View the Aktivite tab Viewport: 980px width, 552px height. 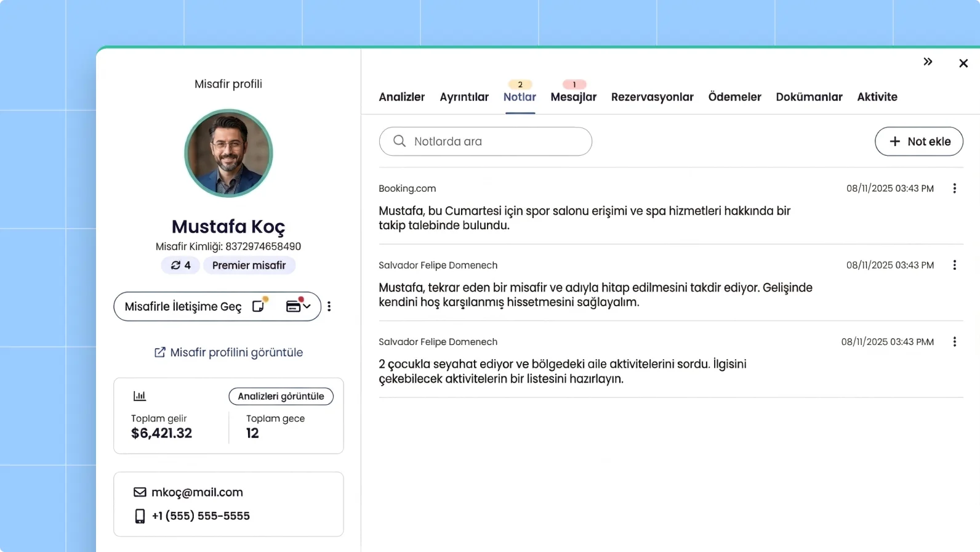click(x=877, y=97)
